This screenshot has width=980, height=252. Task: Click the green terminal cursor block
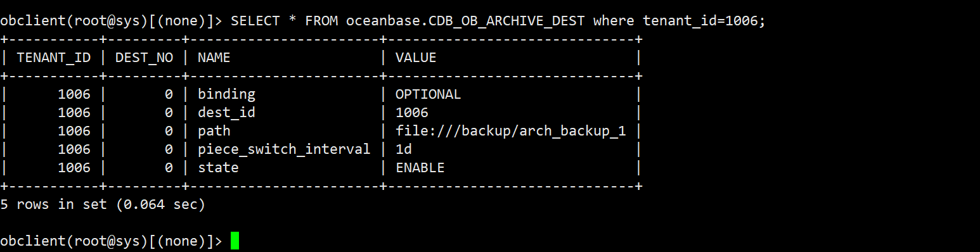(x=235, y=241)
